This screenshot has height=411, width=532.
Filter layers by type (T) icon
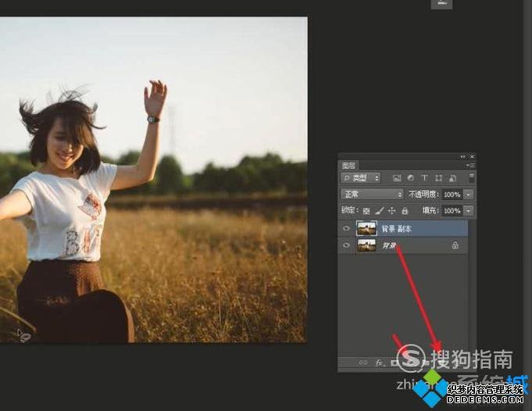coord(424,178)
